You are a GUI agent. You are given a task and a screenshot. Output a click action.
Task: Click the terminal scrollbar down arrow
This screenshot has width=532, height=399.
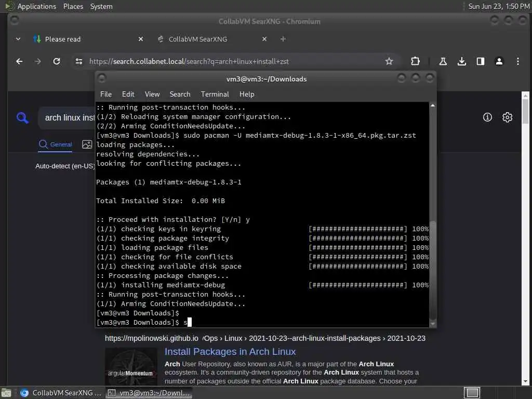(433, 324)
